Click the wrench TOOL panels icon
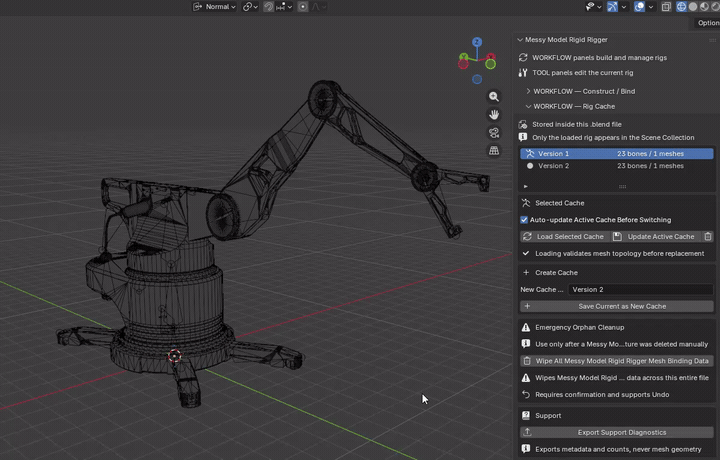The image size is (720, 460). coord(523,73)
